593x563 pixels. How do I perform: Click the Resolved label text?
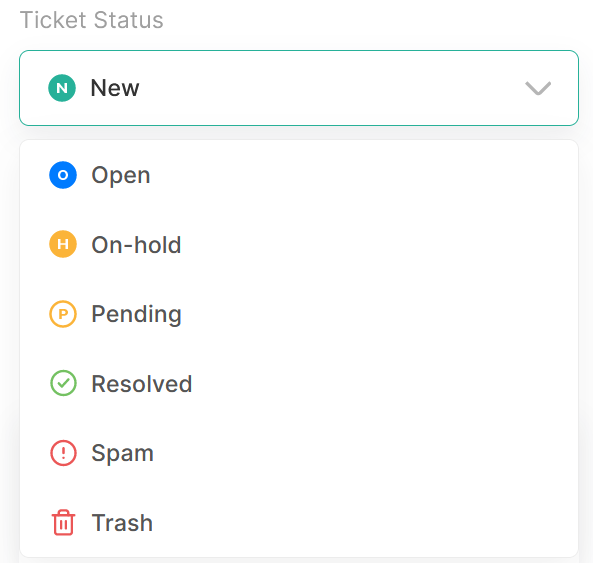click(142, 384)
